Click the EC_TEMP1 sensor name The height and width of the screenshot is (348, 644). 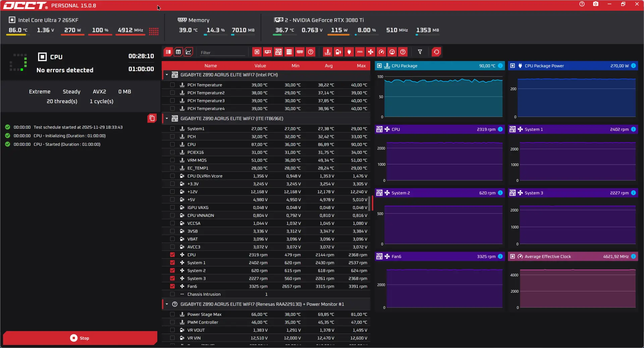click(198, 168)
